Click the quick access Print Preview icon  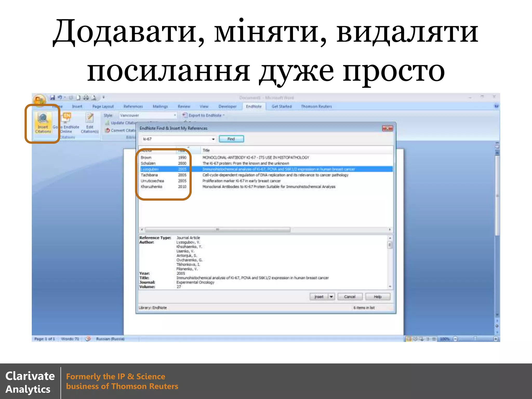[x=94, y=97]
